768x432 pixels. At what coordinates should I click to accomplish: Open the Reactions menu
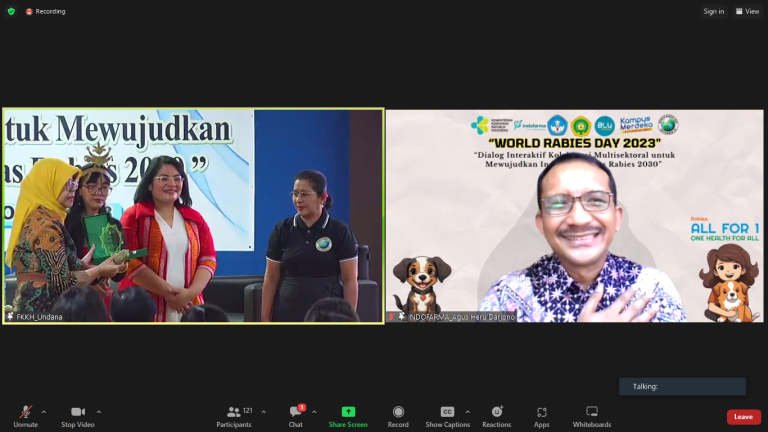tap(497, 415)
